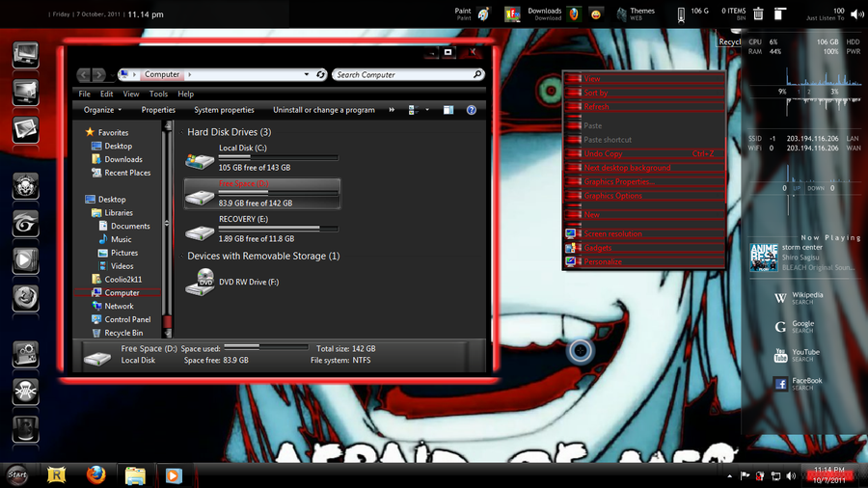
Task: Launch Firefox from the taskbar
Action: 95,474
